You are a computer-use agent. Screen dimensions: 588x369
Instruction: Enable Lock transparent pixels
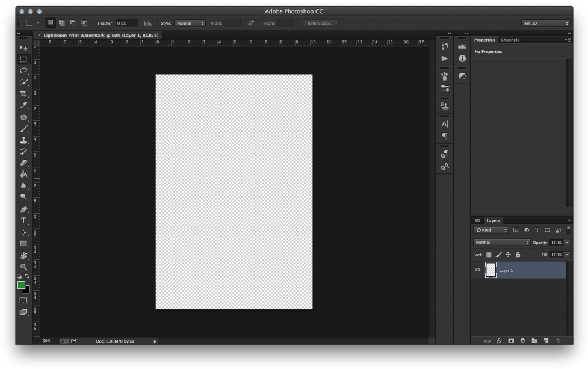point(489,254)
